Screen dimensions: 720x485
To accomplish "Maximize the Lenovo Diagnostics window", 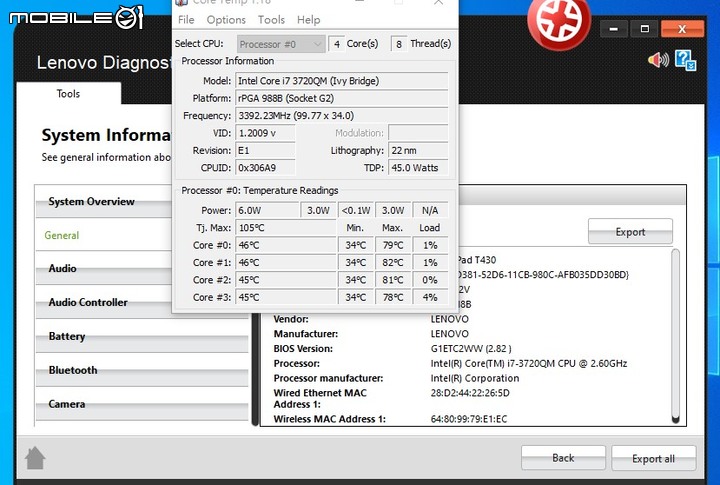I will (645, 29).
